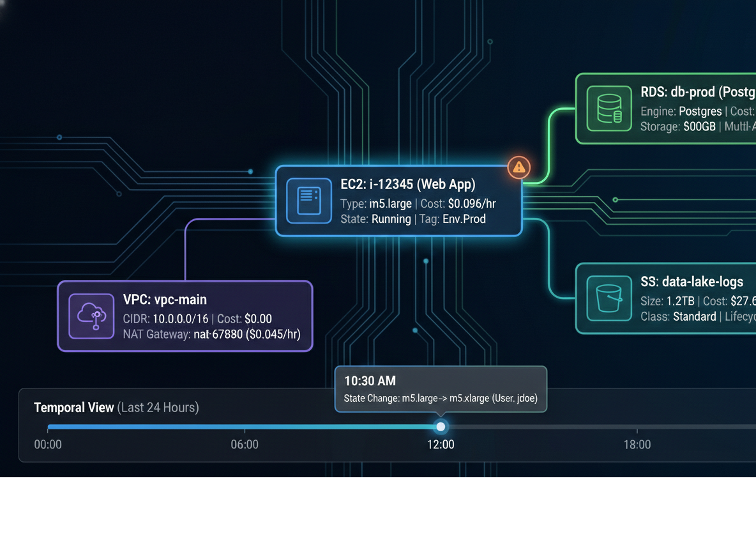Select the Env.Prod tag value
Image resolution: width=756 pixels, height=552 pixels.
point(464,219)
